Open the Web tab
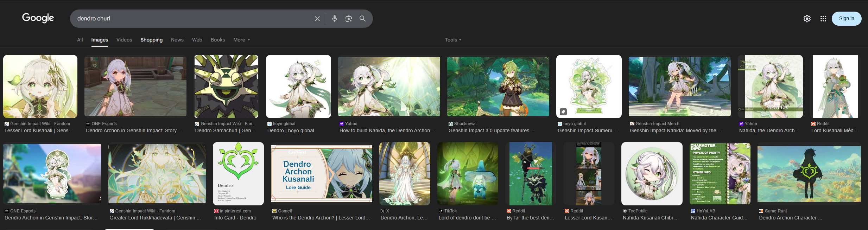 pyautogui.click(x=197, y=40)
